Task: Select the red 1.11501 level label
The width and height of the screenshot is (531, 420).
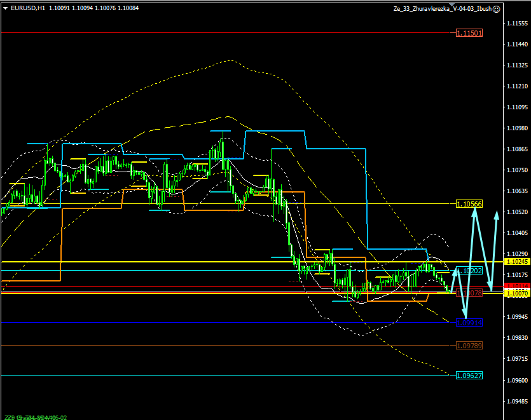Action: click(469, 33)
